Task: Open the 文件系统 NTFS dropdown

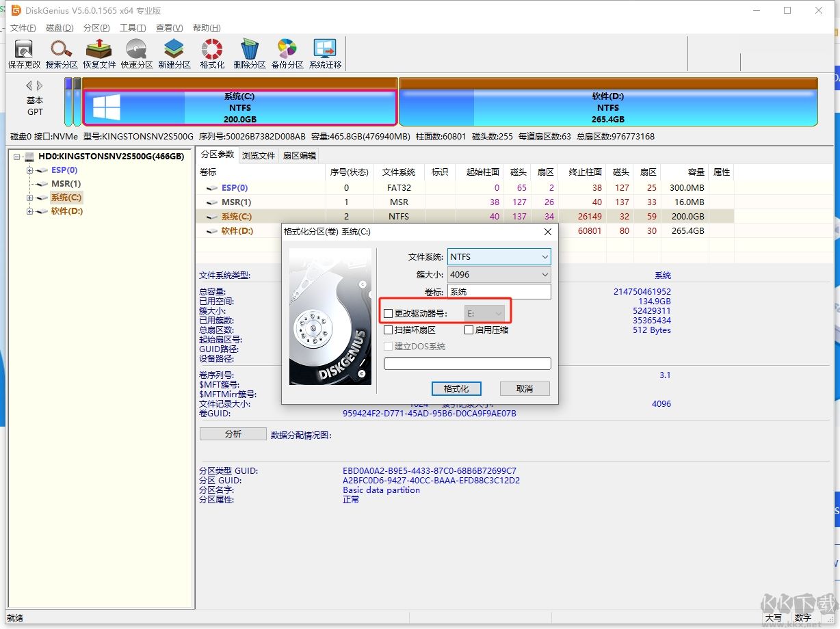Action: (499, 257)
